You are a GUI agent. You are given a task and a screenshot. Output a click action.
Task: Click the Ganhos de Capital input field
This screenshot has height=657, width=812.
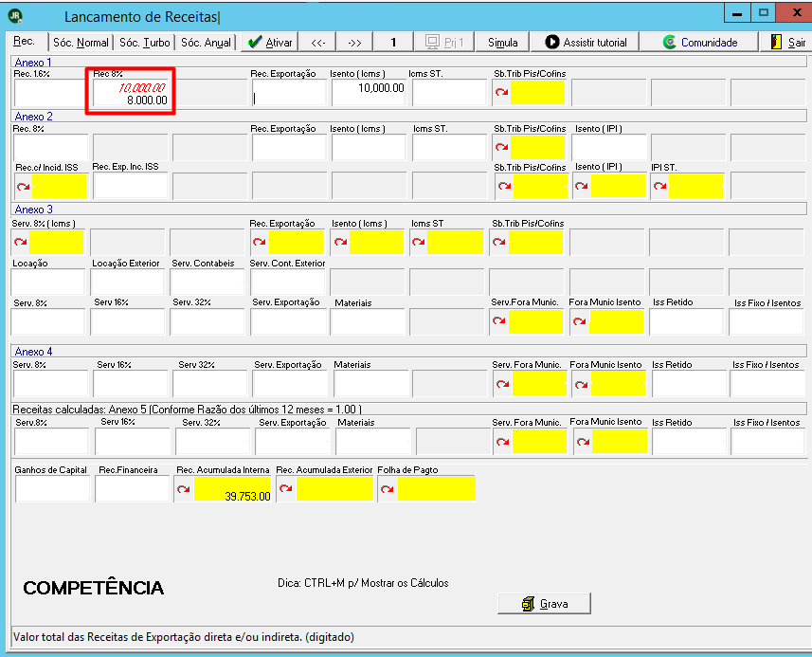[52, 488]
